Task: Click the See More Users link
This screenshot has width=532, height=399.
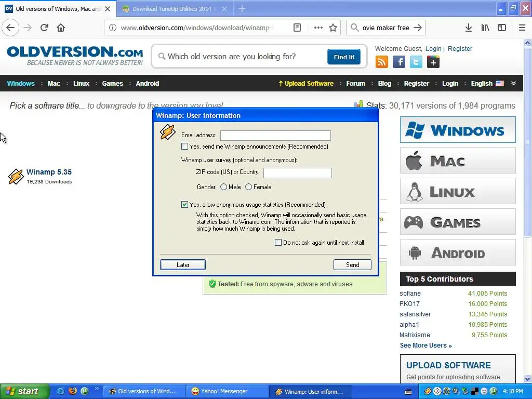Action: click(426, 345)
